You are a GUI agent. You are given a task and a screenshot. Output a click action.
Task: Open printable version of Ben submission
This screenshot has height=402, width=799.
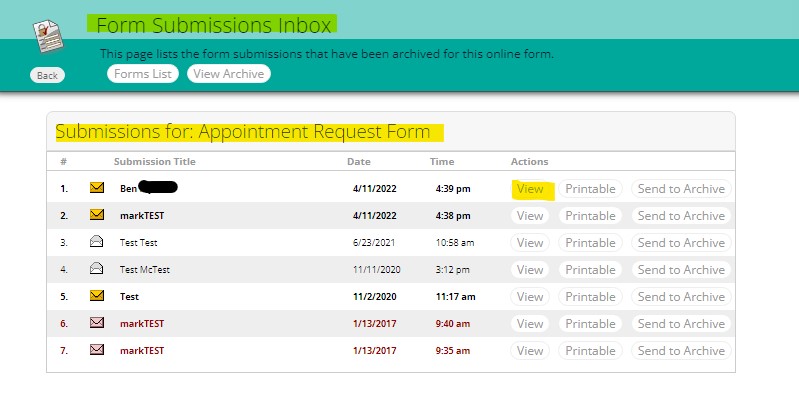click(590, 189)
